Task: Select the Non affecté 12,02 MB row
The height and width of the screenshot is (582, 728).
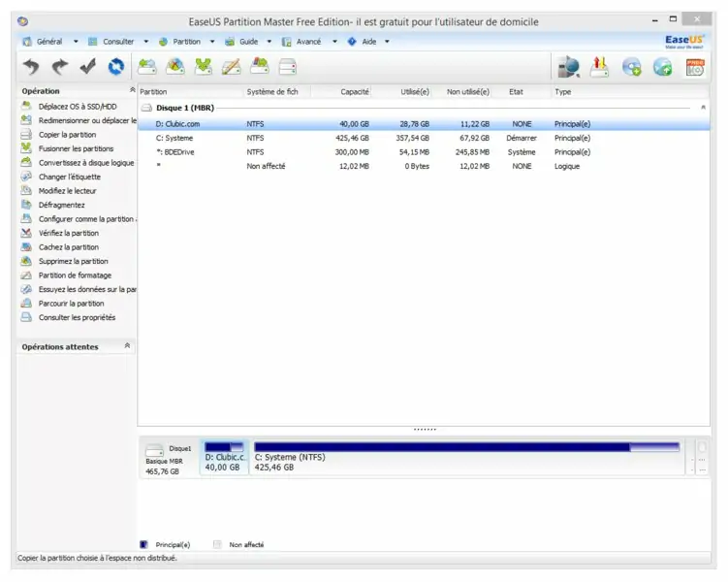Action: 424,166
